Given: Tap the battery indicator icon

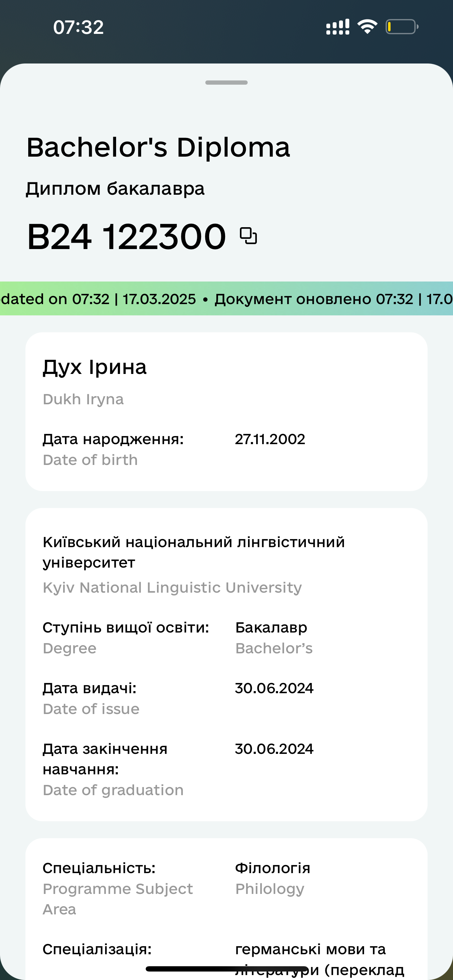Looking at the screenshot, I should point(402,26).
